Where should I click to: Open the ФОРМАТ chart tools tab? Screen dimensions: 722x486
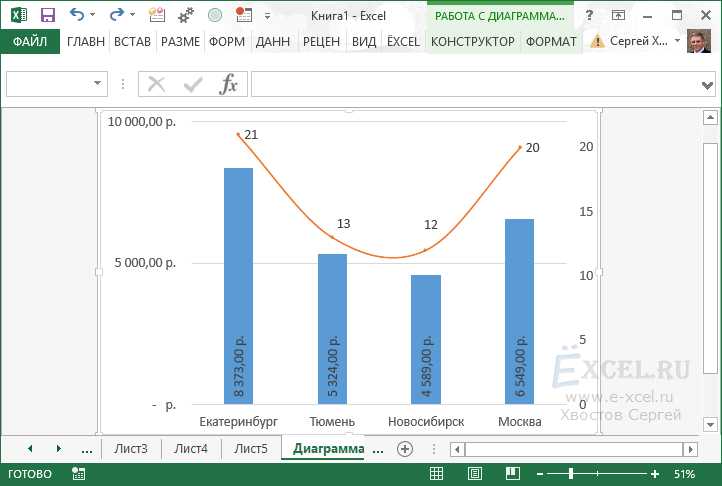click(551, 41)
